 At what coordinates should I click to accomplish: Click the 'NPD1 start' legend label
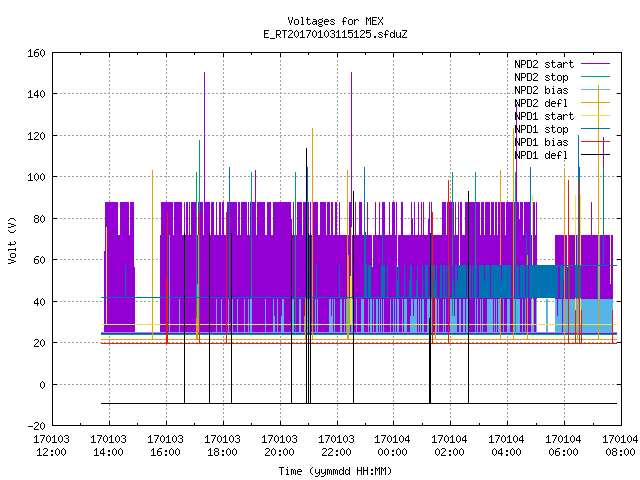(x=544, y=116)
